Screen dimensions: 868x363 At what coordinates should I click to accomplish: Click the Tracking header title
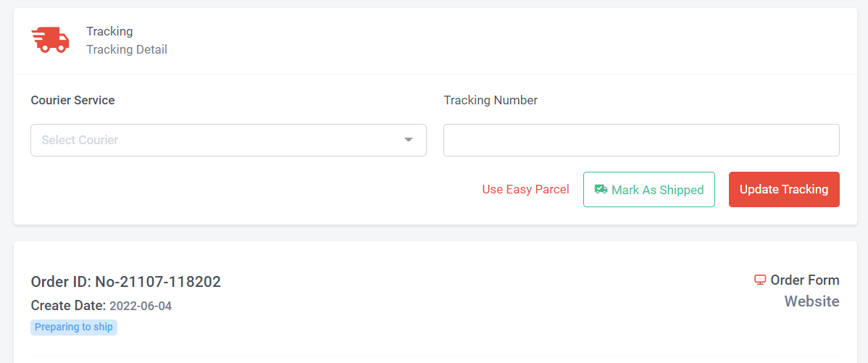[109, 32]
